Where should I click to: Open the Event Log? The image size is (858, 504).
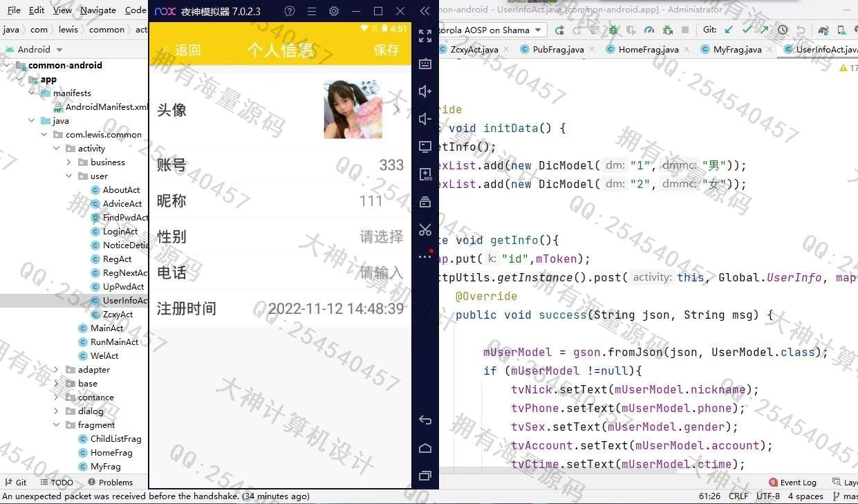(792, 482)
